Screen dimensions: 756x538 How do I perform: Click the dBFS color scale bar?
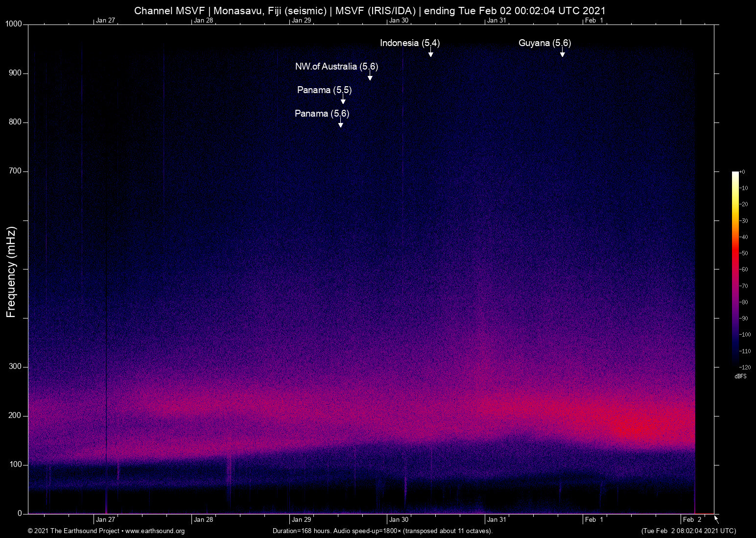tap(735, 269)
